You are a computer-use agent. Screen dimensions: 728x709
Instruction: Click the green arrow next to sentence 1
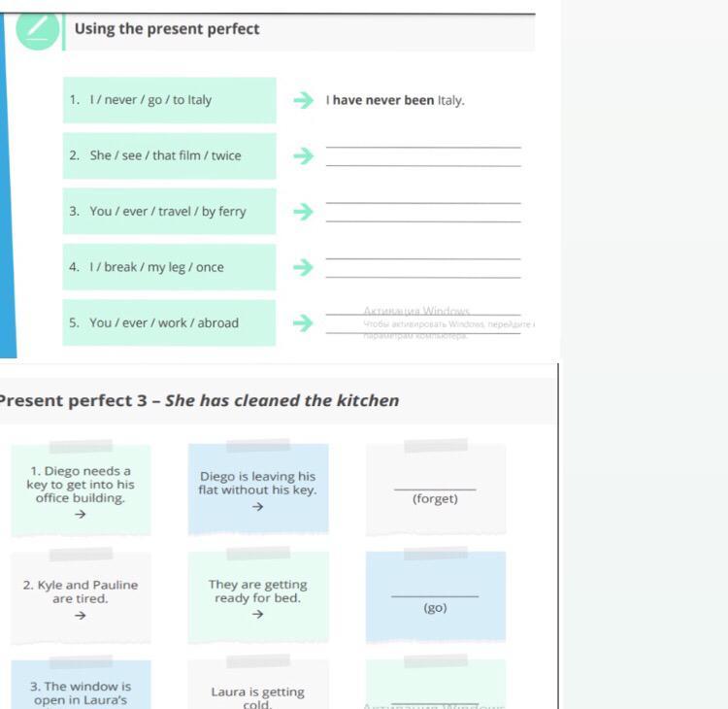[x=304, y=100]
